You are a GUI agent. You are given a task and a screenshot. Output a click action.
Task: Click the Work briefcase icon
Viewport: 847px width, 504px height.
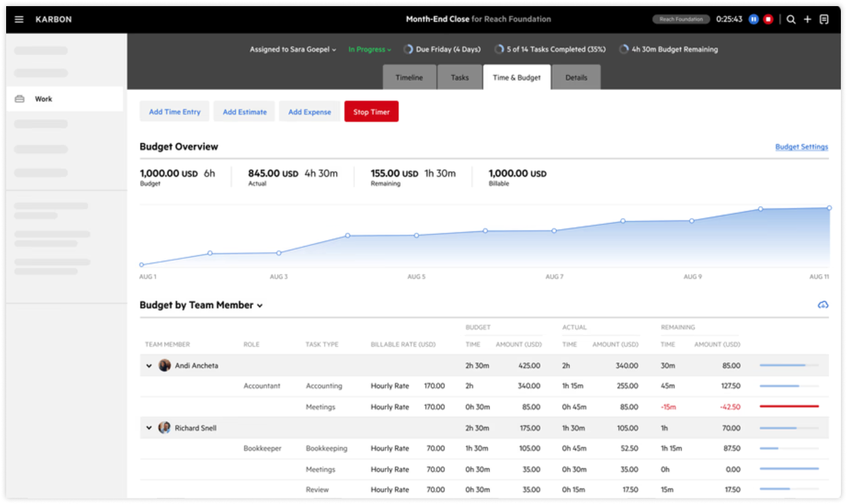click(x=20, y=99)
